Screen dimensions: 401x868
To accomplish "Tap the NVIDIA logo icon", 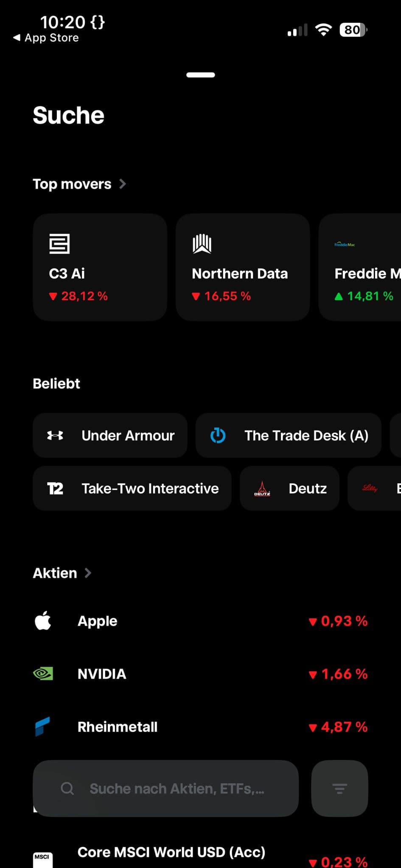I will click(43, 673).
